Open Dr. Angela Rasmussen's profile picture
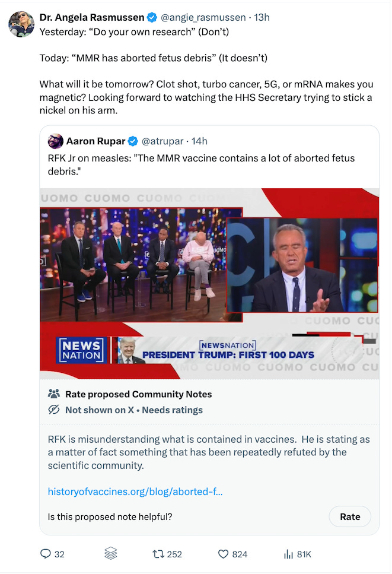This screenshot has width=392, height=574. (21, 24)
